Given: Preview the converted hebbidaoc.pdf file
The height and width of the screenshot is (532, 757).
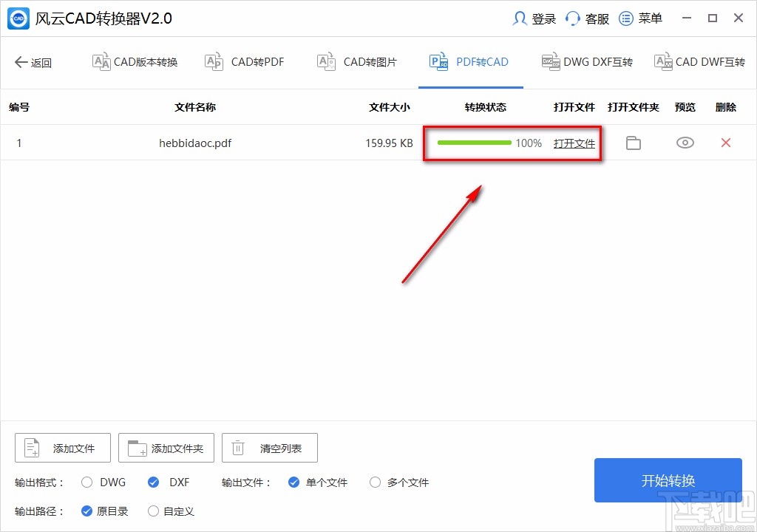Looking at the screenshot, I should tap(685, 143).
